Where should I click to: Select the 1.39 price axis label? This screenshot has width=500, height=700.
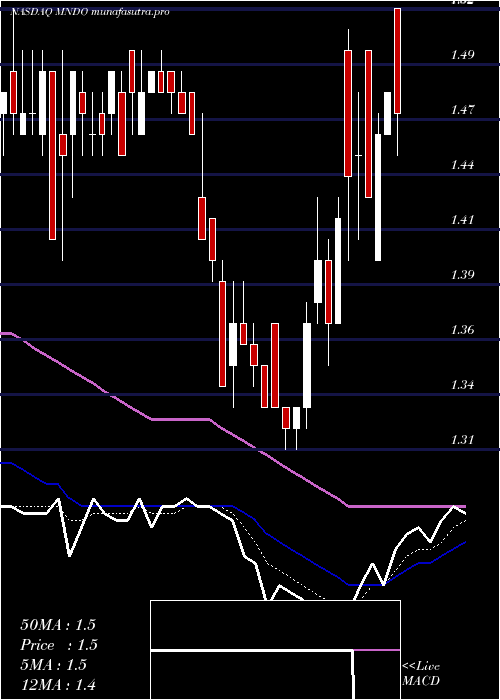coord(462,275)
